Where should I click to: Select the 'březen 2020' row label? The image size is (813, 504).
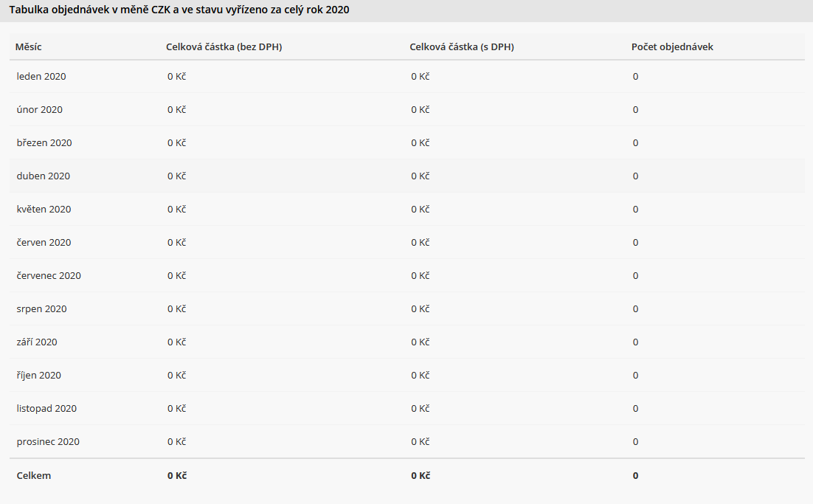44,142
